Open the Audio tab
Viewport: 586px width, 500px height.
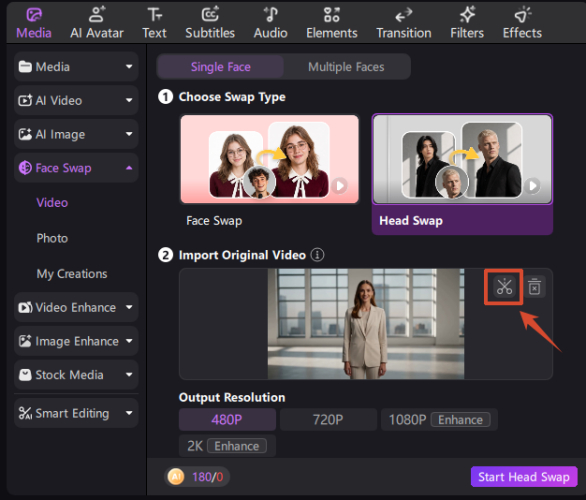[x=271, y=23]
